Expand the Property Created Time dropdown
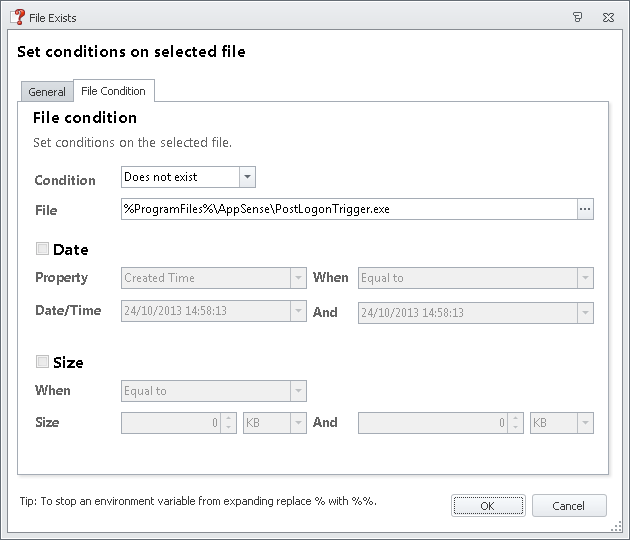The width and height of the screenshot is (630, 540). tap(298, 278)
